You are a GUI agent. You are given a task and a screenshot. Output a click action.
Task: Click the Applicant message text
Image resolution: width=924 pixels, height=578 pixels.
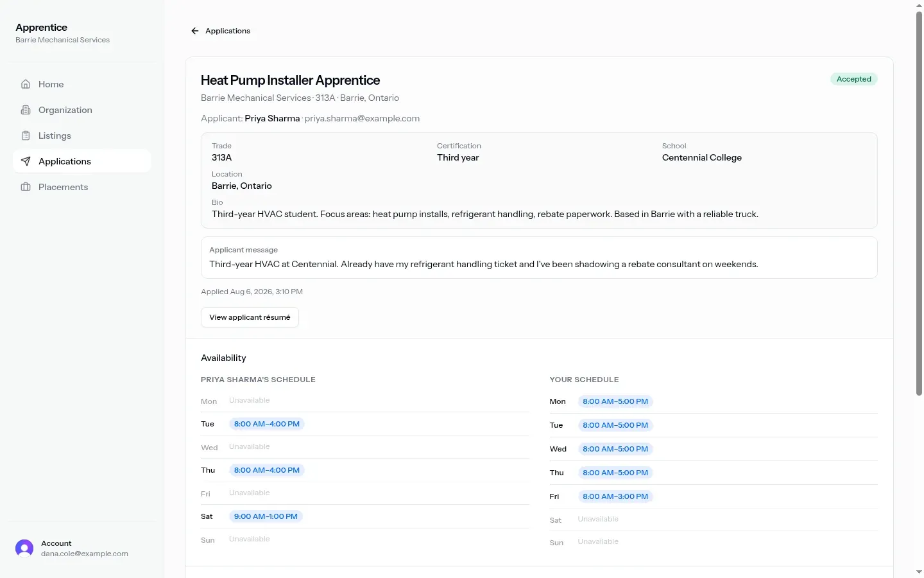click(484, 264)
